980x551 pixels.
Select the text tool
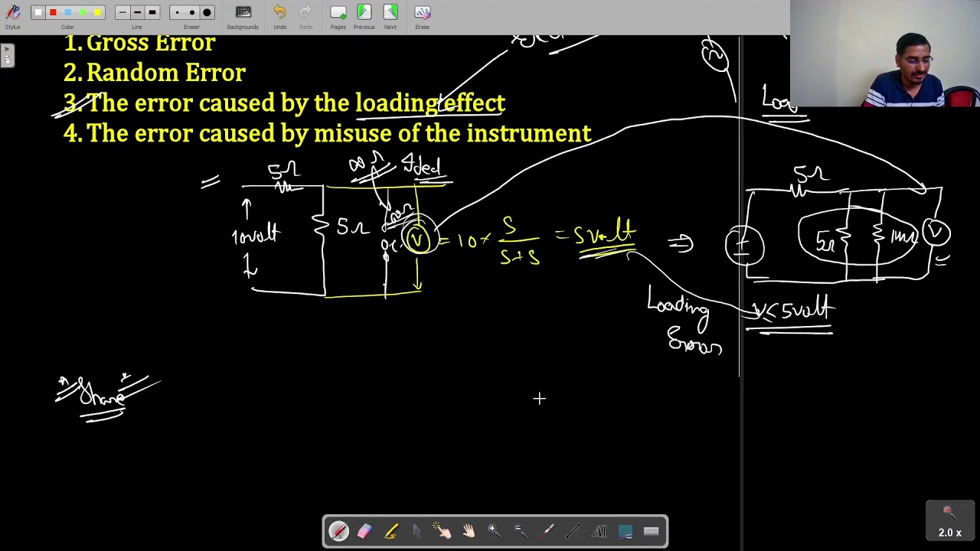599,531
